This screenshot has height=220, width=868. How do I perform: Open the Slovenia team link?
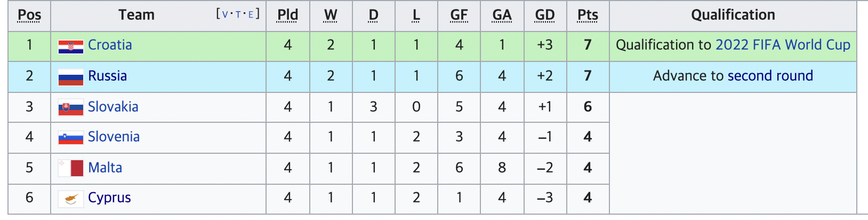point(114,137)
